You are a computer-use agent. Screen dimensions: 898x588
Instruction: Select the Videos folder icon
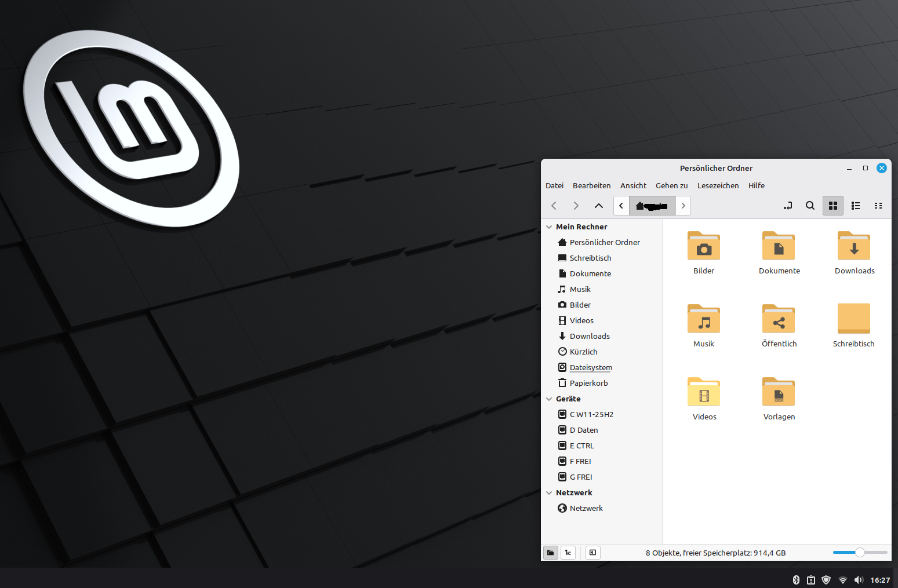pyautogui.click(x=704, y=392)
